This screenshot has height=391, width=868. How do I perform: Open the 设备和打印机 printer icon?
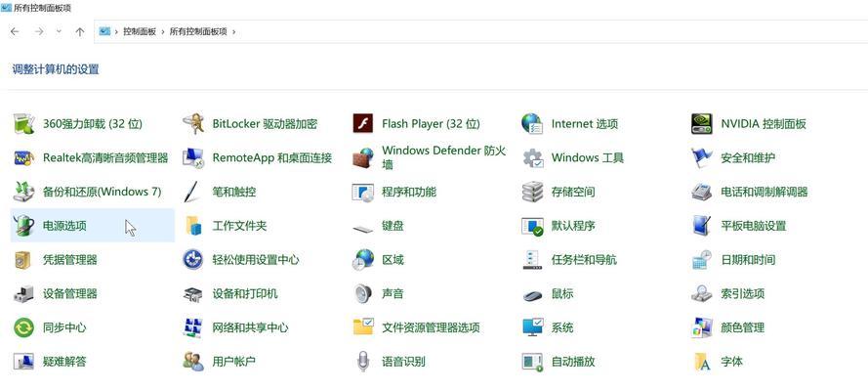(193, 294)
